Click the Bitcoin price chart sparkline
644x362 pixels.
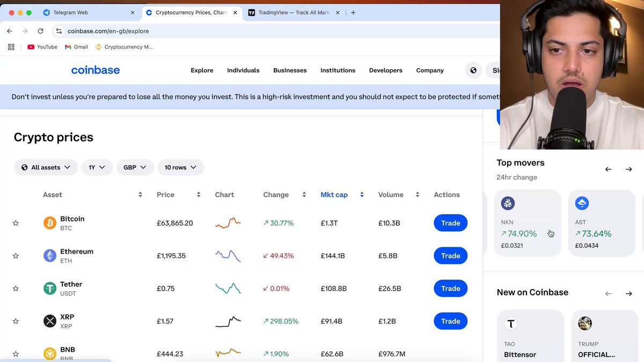228,223
